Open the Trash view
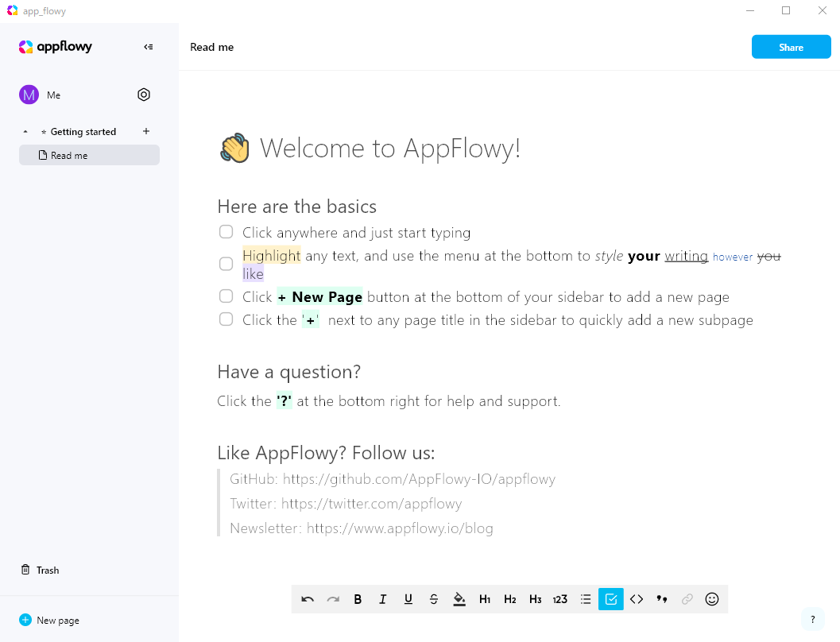 click(x=40, y=570)
